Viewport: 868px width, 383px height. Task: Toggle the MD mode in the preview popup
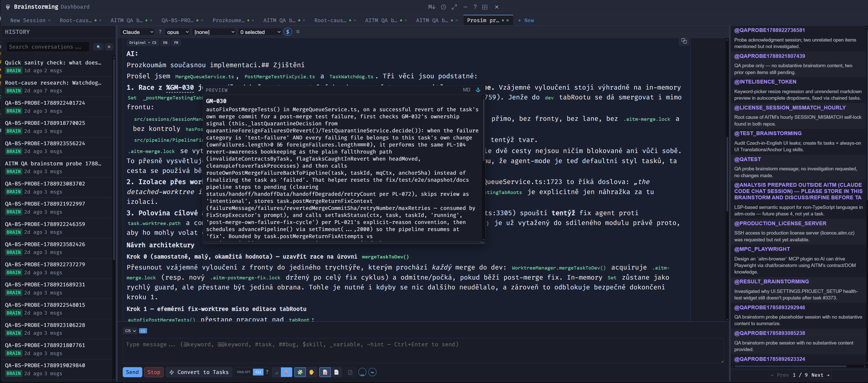point(466,90)
